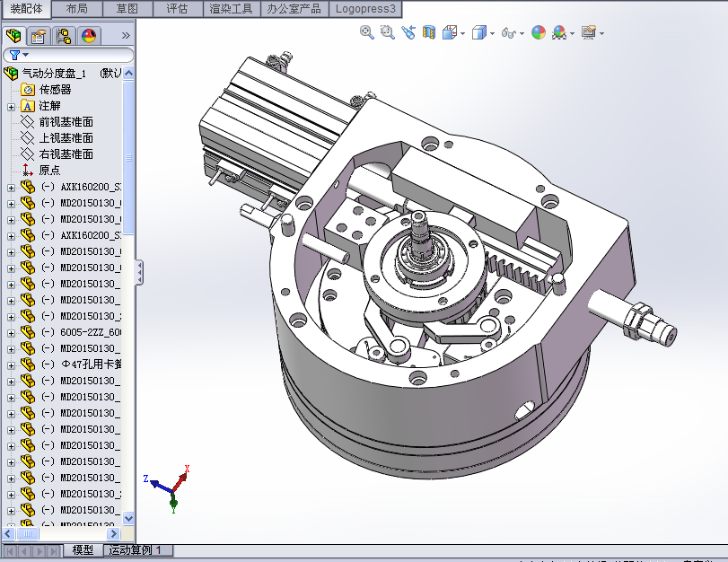Click the Zoom to Area magnifier icon

pos(387,32)
